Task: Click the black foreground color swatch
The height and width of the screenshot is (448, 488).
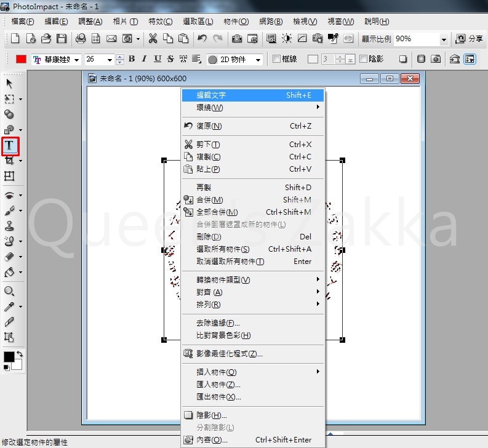Action: [x=9, y=357]
